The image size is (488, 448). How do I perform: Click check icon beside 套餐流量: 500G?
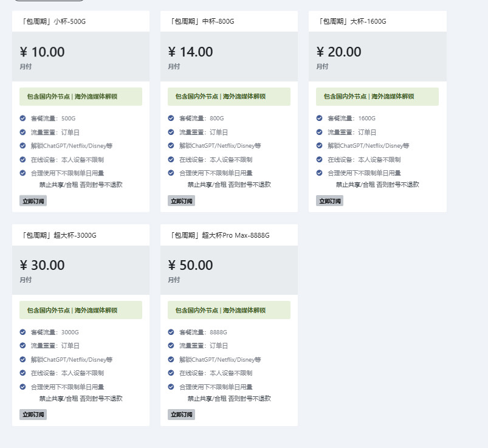pos(23,118)
